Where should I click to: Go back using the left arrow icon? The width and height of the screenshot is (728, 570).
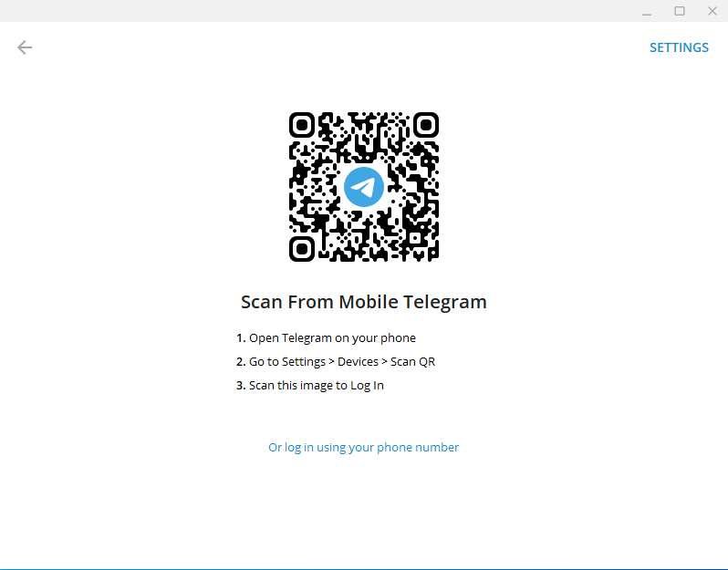[x=25, y=47]
